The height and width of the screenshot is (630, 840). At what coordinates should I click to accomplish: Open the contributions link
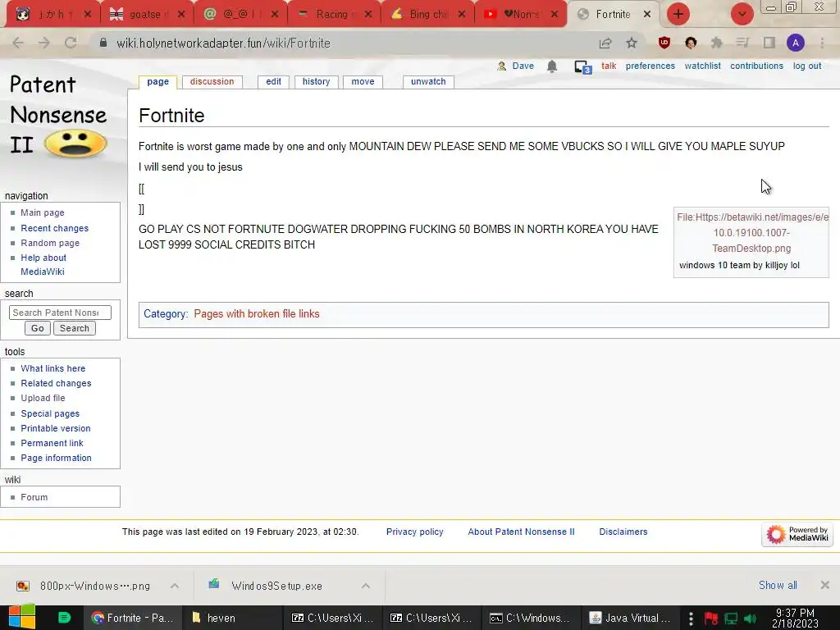[x=756, y=66]
